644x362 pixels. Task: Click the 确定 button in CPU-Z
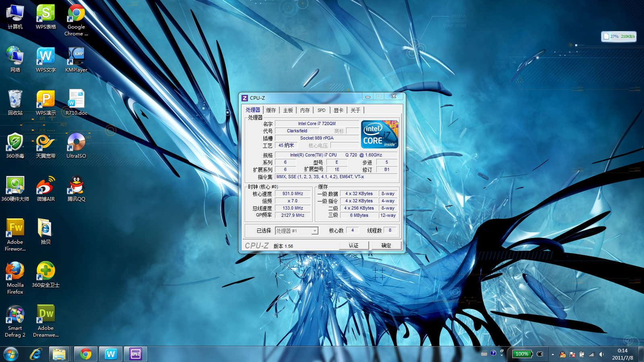pos(386,245)
